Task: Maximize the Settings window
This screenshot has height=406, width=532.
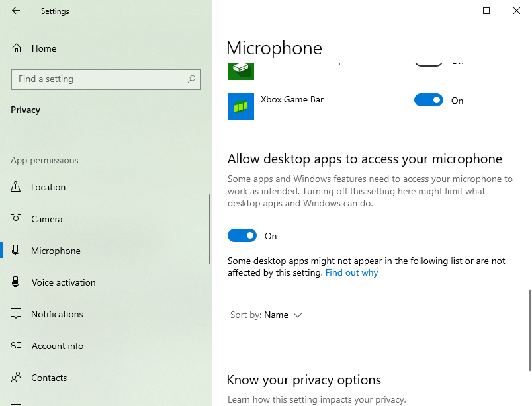Action: point(486,11)
